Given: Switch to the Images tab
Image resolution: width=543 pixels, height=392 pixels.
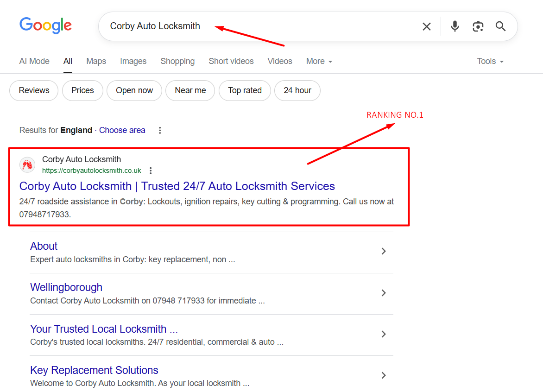Looking at the screenshot, I should pyautogui.click(x=133, y=61).
